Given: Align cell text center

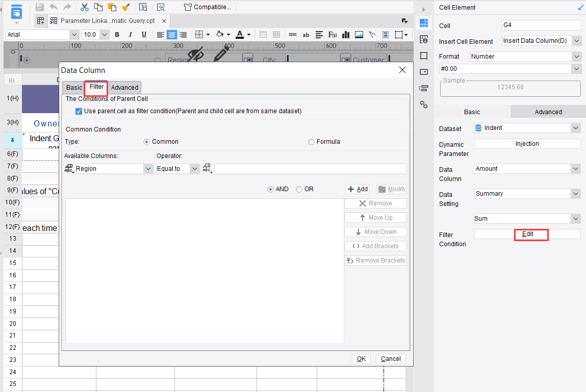Looking at the screenshot, I should pos(171,35).
